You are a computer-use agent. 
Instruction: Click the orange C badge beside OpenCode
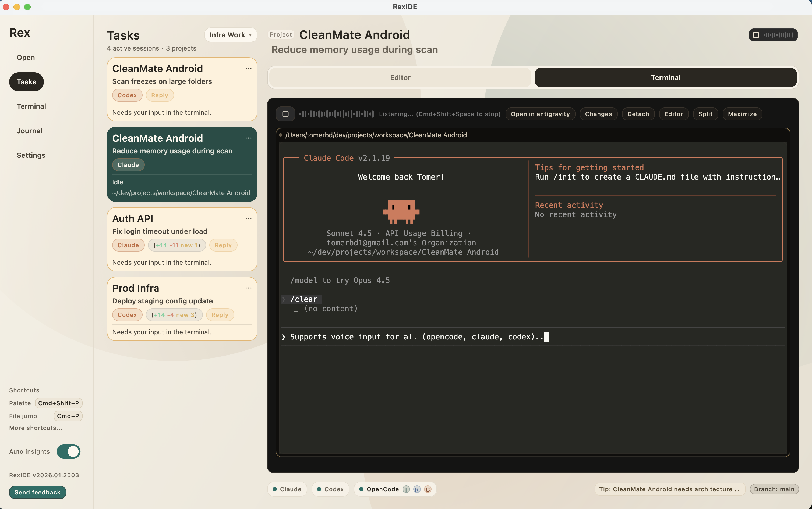tap(428, 489)
